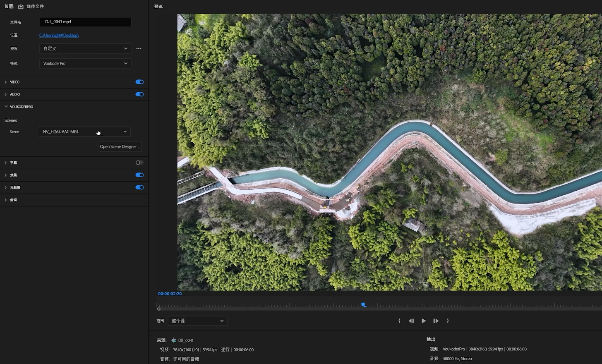Open the 格式 dropdown showing VoukoderPro
The image size is (602, 364).
[x=85, y=63]
